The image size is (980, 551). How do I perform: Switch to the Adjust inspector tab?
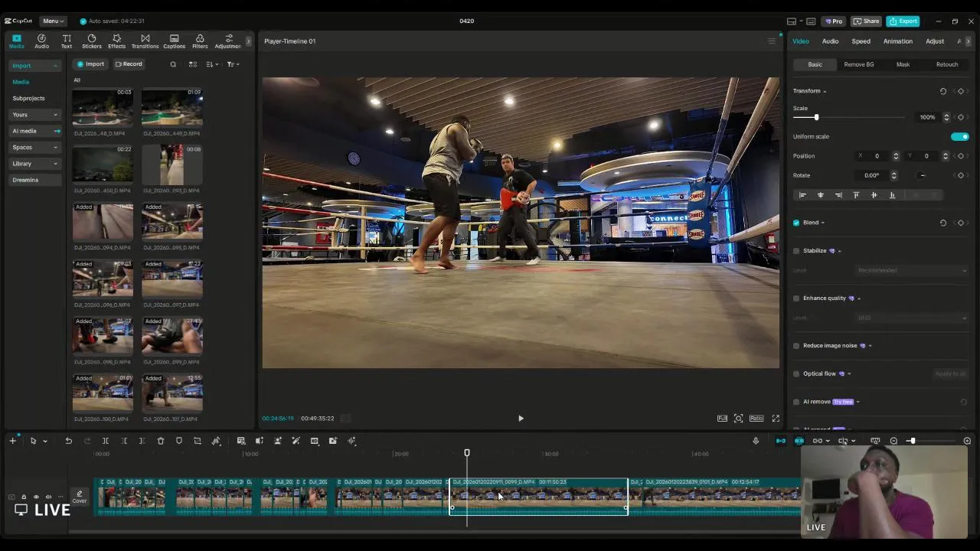(935, 41)
